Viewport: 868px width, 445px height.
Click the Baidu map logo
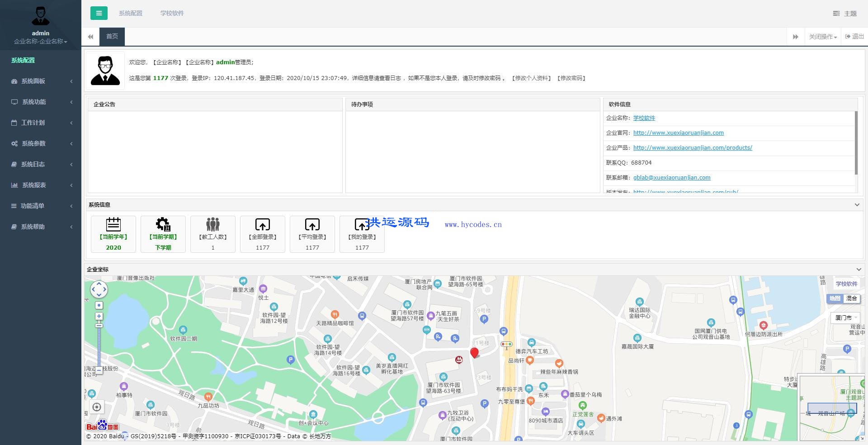point(103,426)
